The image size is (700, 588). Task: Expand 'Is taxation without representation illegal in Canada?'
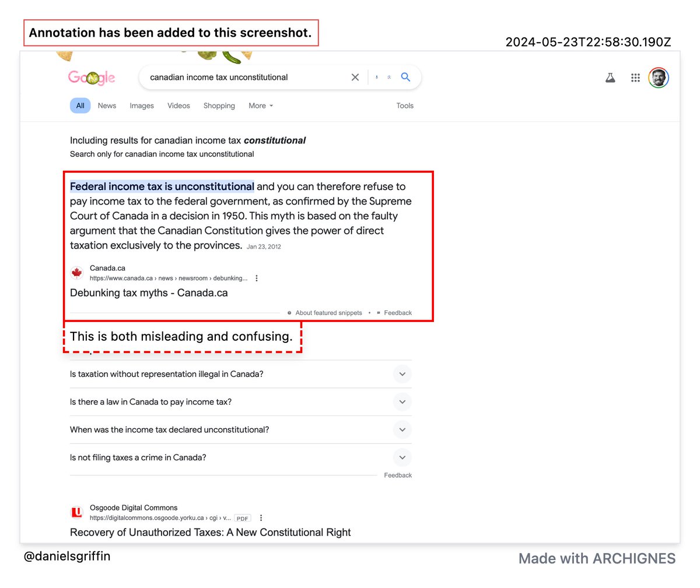[x=241, y=374]
